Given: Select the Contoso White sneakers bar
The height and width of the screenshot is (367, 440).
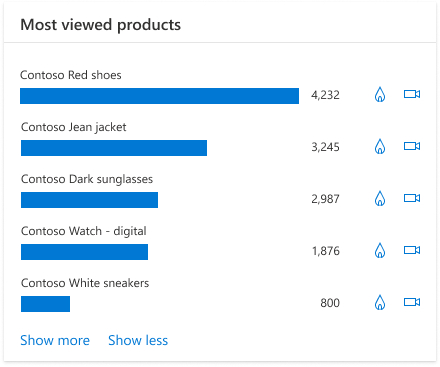Looking at the screenshot, I should [45, 304].
